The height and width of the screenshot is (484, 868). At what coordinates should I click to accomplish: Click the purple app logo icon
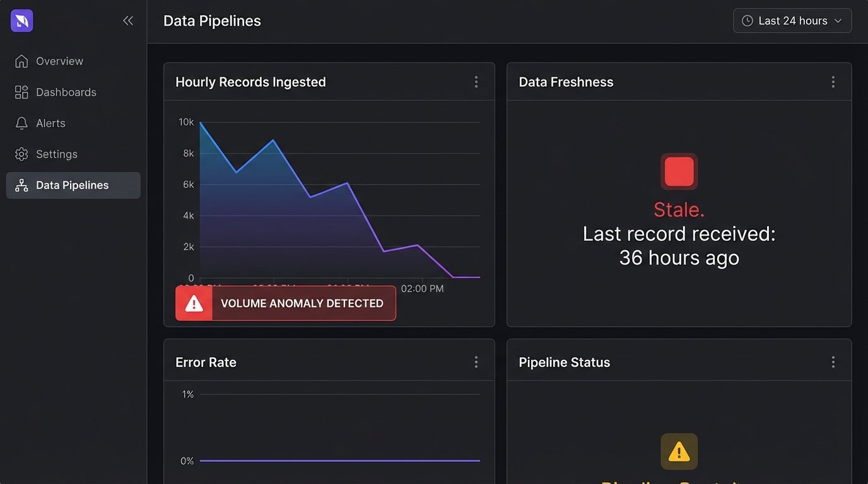click(x=22, y=21)
